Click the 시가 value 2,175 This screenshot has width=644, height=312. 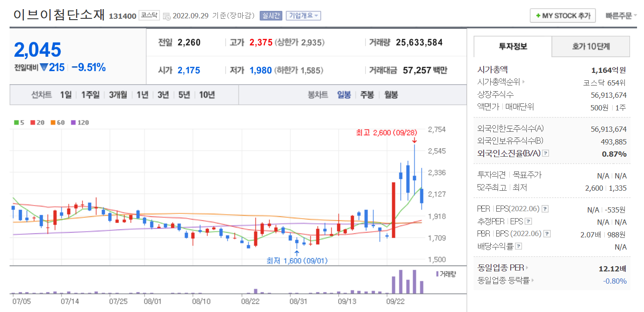[189, 70]
